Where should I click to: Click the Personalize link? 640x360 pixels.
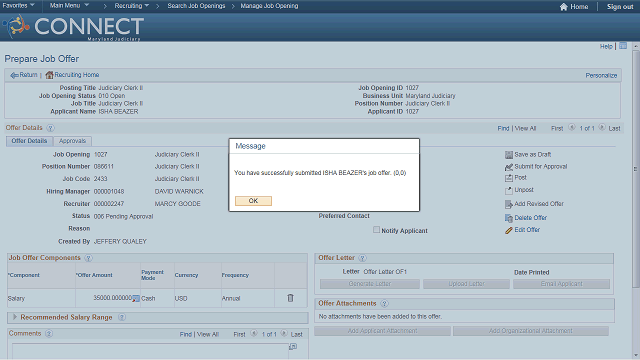(601, 76)
